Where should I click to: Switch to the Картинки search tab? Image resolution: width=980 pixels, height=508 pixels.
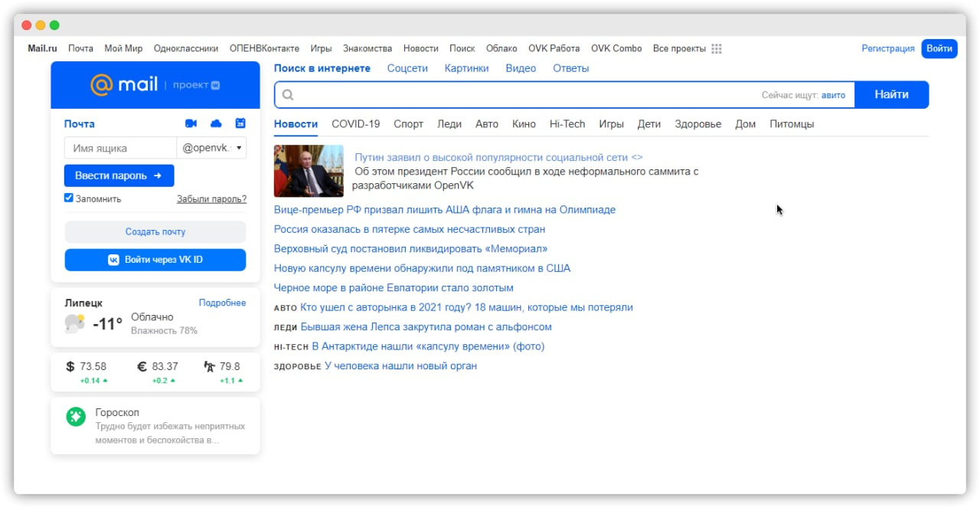point(466,68)
